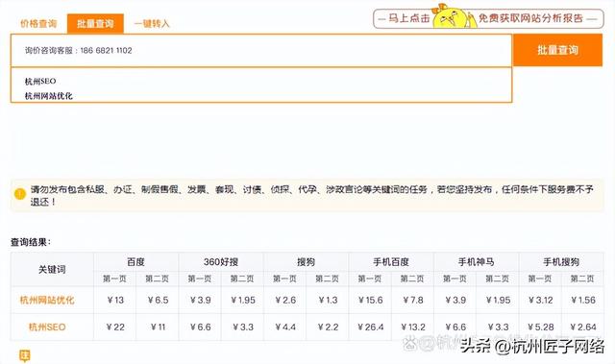
Task: Select the 批量查询 tab
Action: pos(95,23)
